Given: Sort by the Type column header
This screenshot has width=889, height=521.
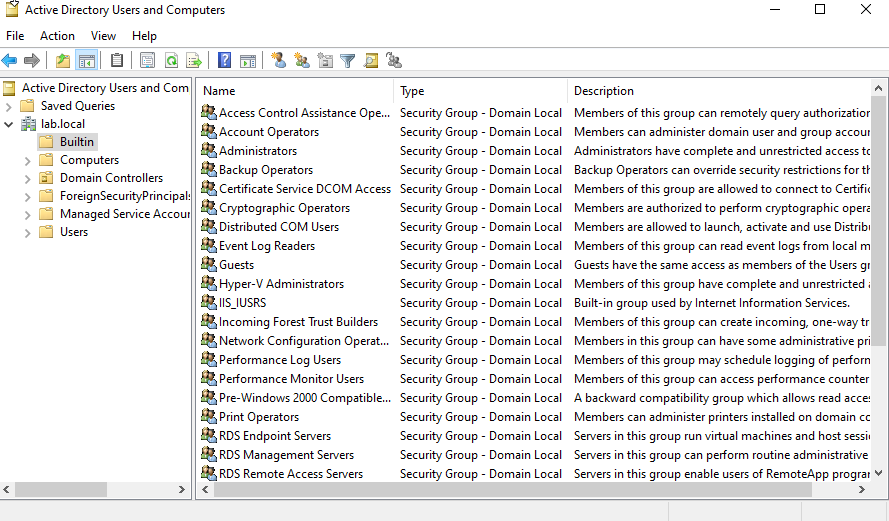Looking at the screenshot, I should [480, 91].
